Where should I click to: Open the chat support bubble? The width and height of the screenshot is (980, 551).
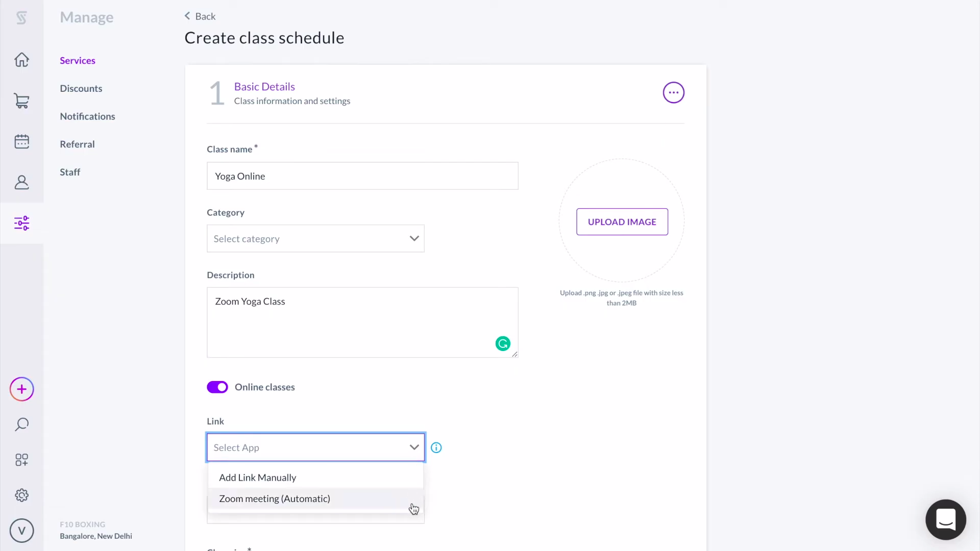(x=945, y=519)
